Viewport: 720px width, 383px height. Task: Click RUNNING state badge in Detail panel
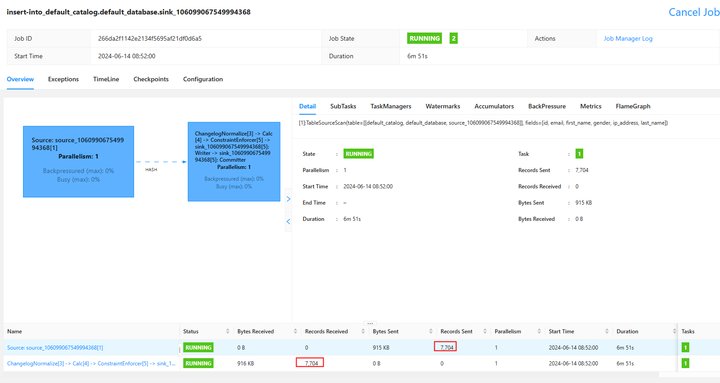pos(359,154)
